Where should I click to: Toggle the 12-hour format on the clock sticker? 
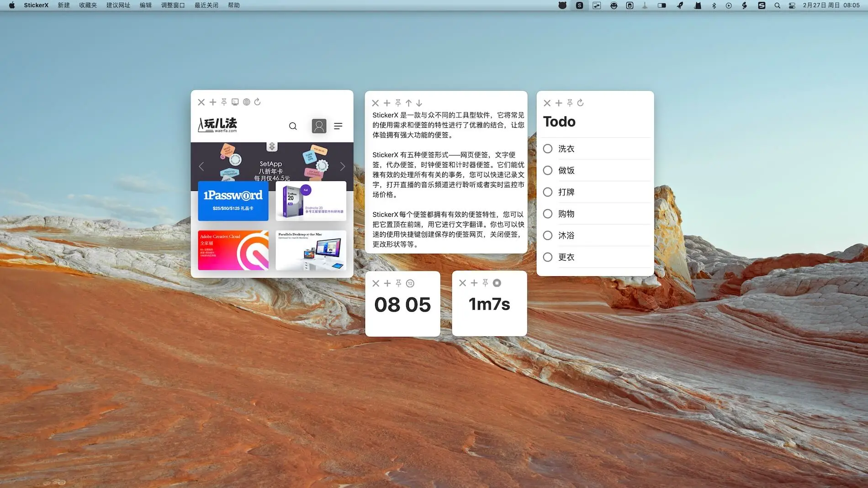point(410,283)
